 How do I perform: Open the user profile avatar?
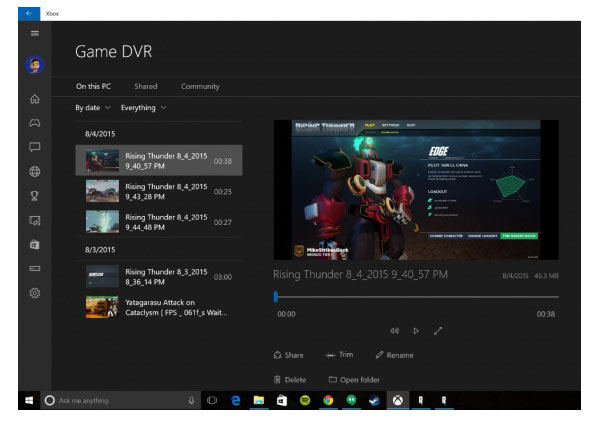point(35,65)
